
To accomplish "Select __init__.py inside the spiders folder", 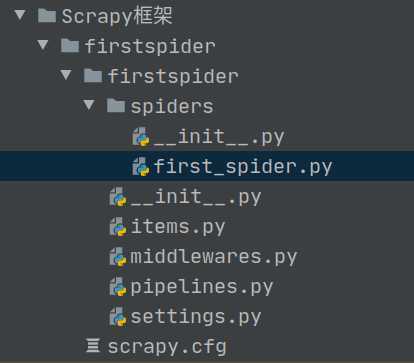I will pyautogui.click(x=218, y=137).
